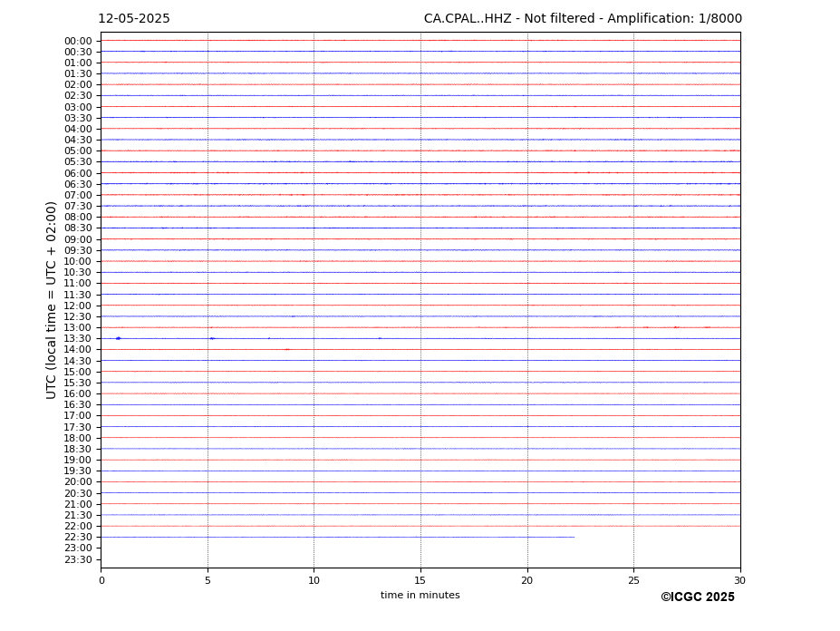
Task: Click the 08:00 time row label
Action: point(78,217)
